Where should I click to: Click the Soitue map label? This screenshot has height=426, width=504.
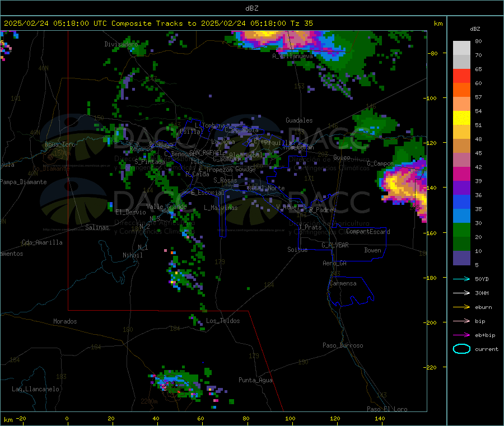297,250
